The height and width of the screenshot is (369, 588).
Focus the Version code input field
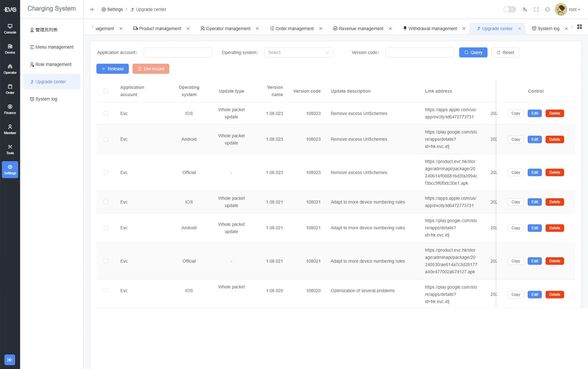(x=419, y=53)
